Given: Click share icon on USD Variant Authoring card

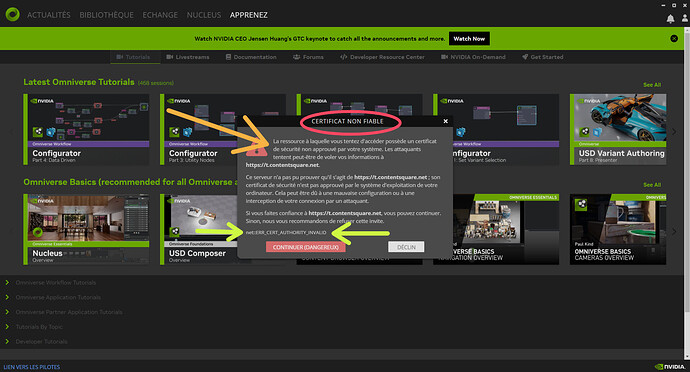Looking at the screenshot, I should pos(584,131).
